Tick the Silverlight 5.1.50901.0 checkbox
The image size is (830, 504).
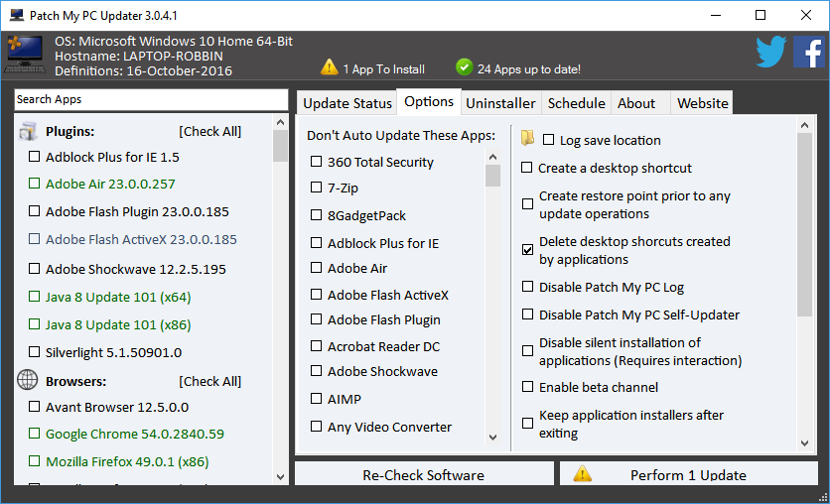click(35, 351)
